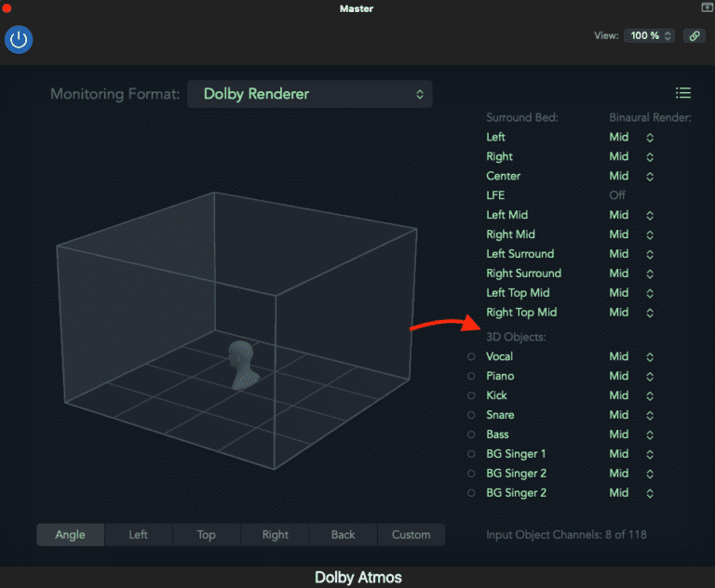Open Binaural Render menu for Right
The width and height of the screenshot is (715, 588).
631,157
